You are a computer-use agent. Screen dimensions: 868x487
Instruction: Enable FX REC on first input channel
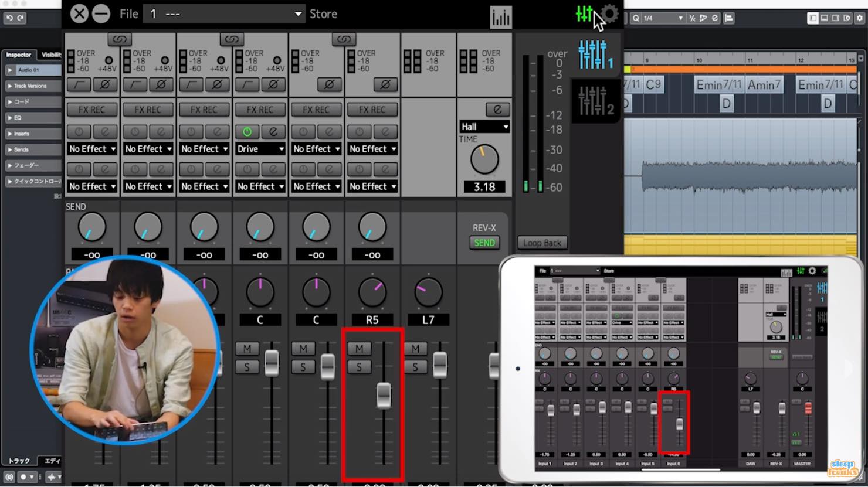(92, 110)
